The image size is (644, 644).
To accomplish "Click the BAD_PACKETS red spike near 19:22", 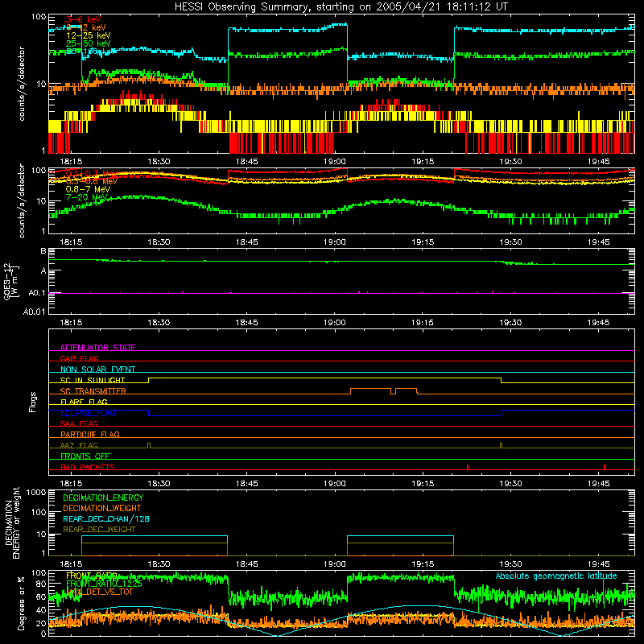I will click(468, 467).
